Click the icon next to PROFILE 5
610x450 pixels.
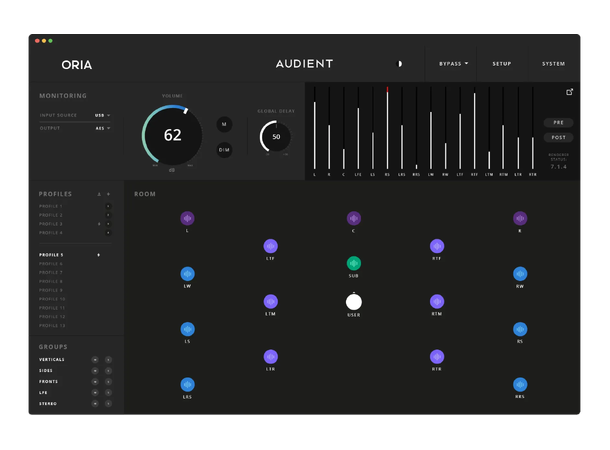[x=98, y=255]
